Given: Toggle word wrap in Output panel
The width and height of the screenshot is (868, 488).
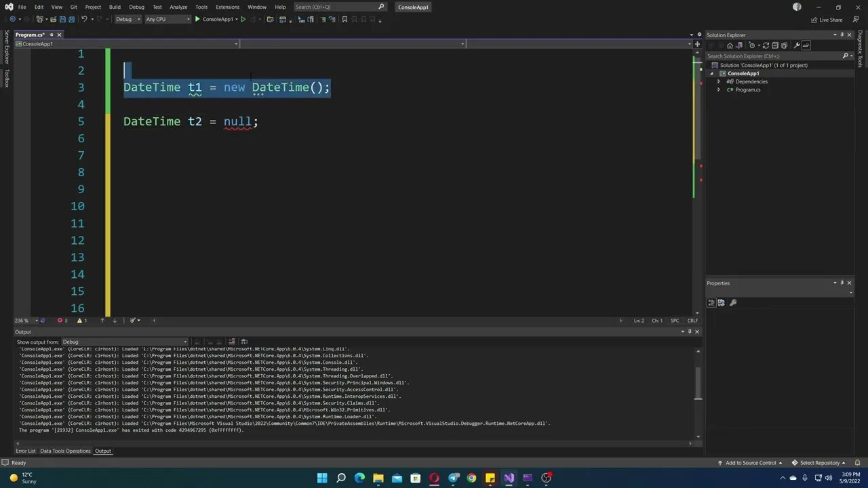Looking at the screenshot, I should point(244,342).
